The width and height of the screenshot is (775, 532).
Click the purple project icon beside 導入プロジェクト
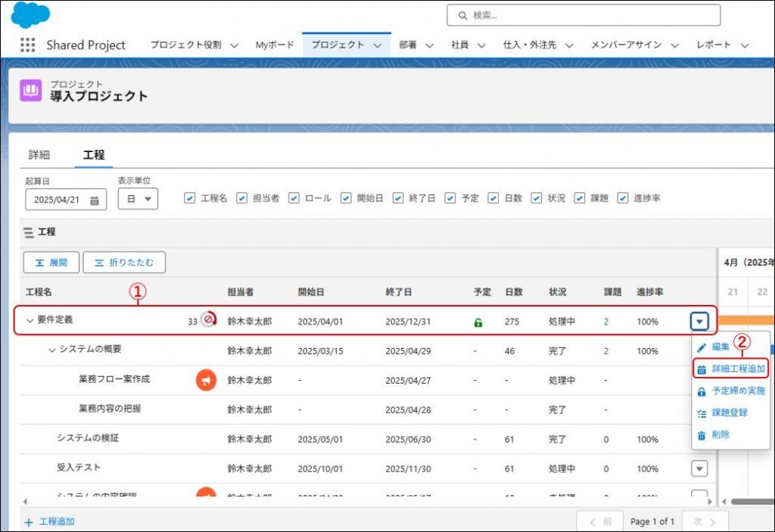31,91
